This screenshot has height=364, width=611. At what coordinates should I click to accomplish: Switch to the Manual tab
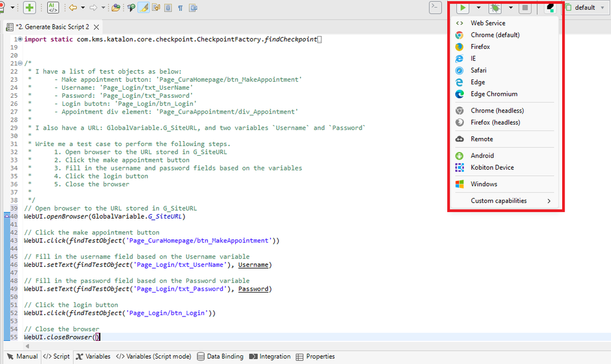tap(22, 357)
